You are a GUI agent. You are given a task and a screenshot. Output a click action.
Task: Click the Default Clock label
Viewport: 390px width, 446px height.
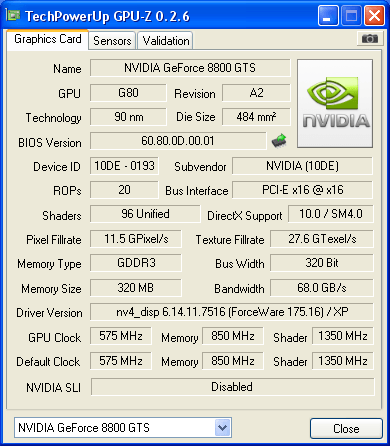tap(48, 362)
